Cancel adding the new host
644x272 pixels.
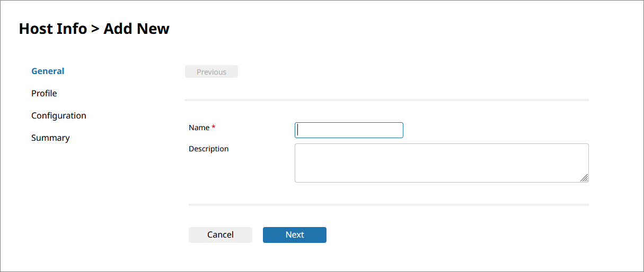tap(220, 235)
